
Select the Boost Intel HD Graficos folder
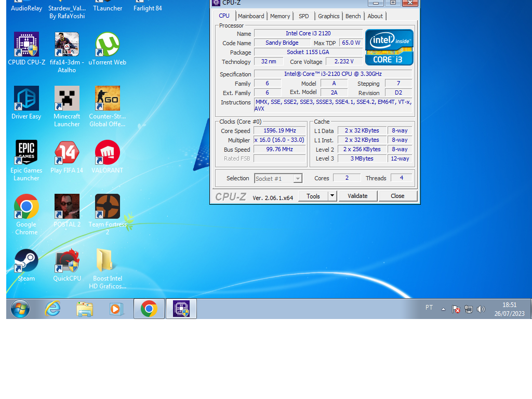tap(107, 269)
